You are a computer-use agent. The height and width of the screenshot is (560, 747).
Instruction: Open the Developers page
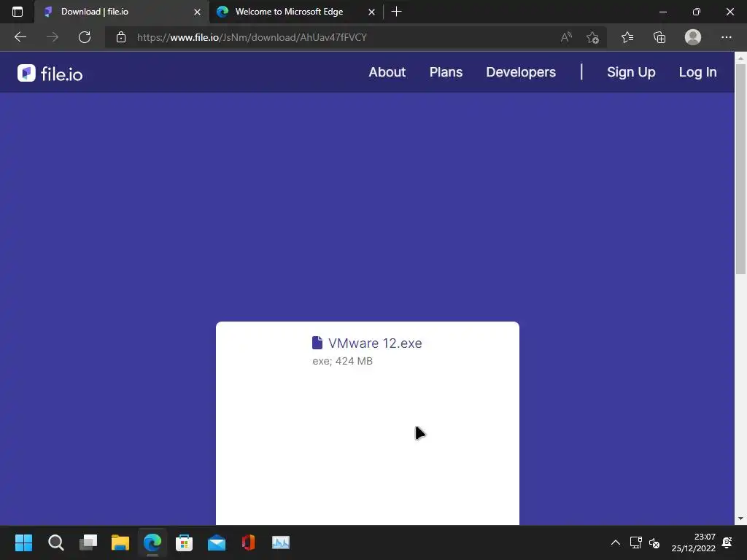[x=521, y=72]
